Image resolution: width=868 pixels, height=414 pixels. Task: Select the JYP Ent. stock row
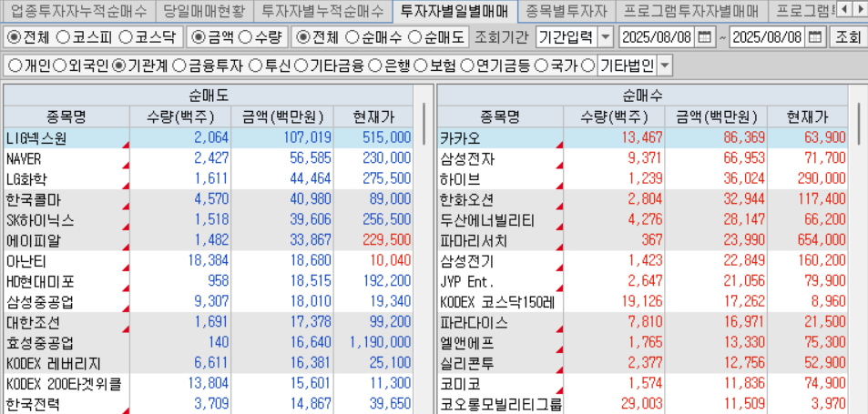click(642, 281)
